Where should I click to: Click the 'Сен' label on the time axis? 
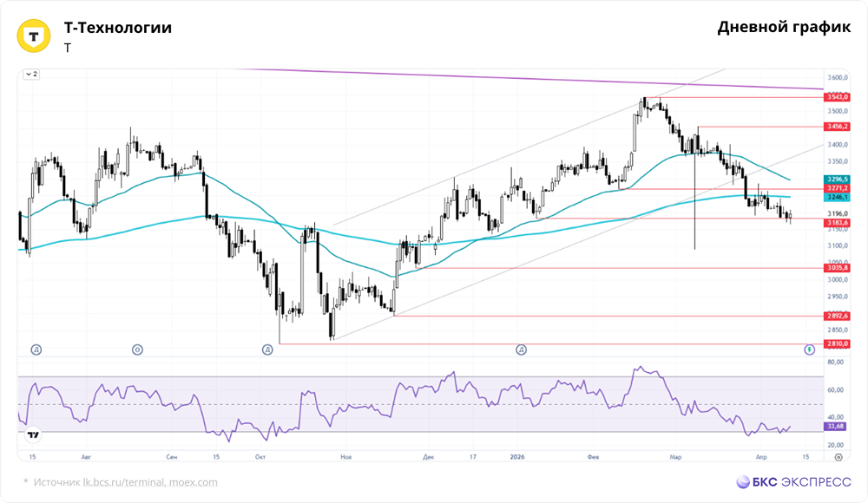pos(172,457)
